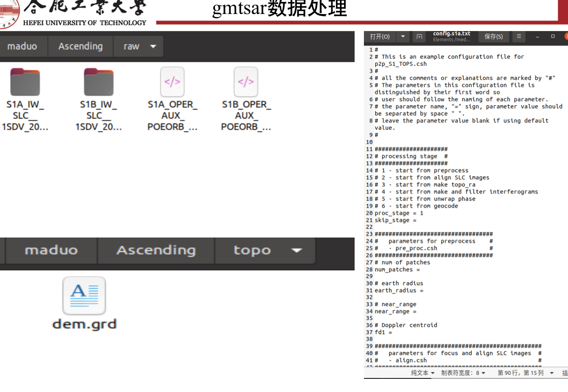Navigate to the Ascending breadcrumb

tap(80, 46)
